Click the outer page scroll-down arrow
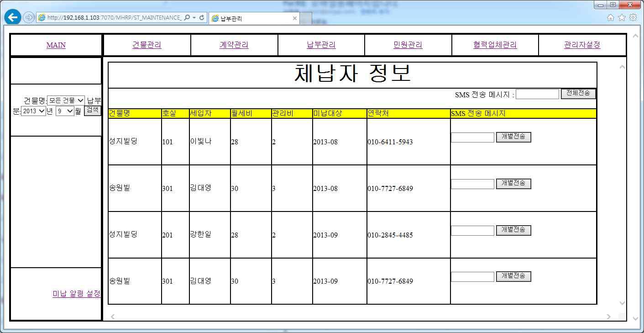The image size is (644, 333). click(635, 318)
